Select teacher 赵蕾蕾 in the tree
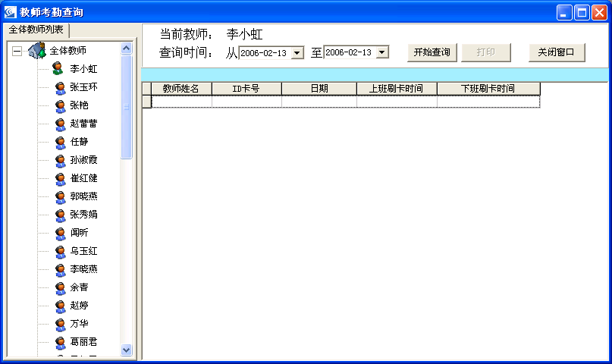The image size is (612, 364). (x=83, y=124)
